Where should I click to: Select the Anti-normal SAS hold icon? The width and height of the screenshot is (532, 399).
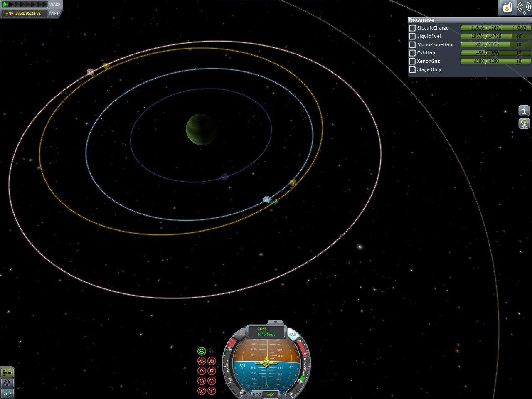tap(212, 371)
